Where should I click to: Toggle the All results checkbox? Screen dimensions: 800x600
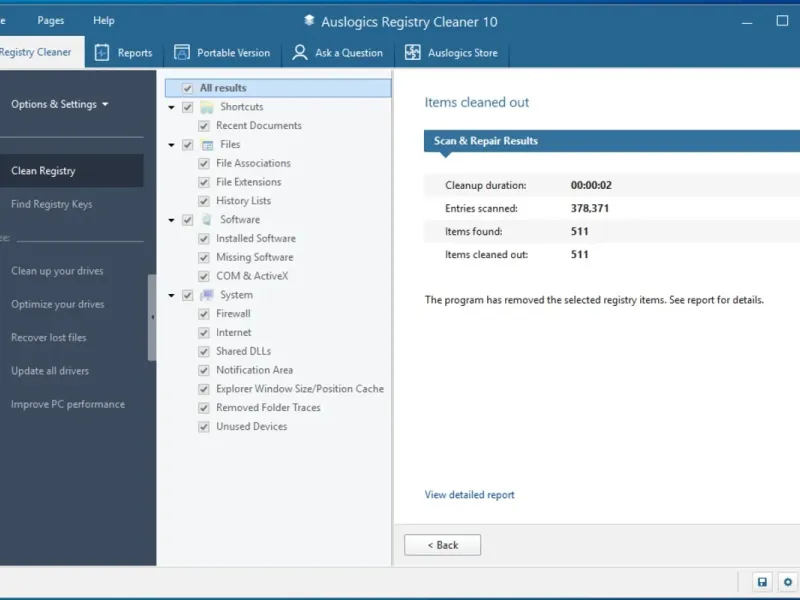coord(188,88)
